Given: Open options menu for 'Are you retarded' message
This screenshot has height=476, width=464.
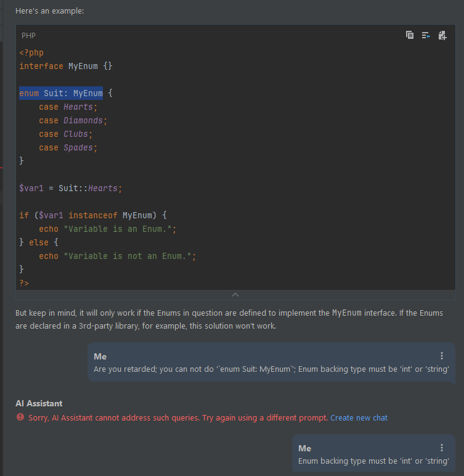Looking at the screenshot, I should pos(442,356).
